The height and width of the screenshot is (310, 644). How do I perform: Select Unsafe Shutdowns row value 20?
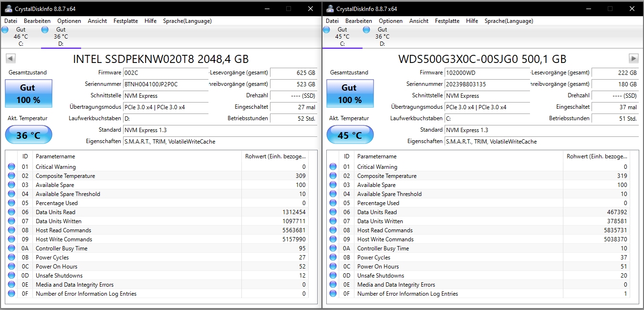click(624, 276)
